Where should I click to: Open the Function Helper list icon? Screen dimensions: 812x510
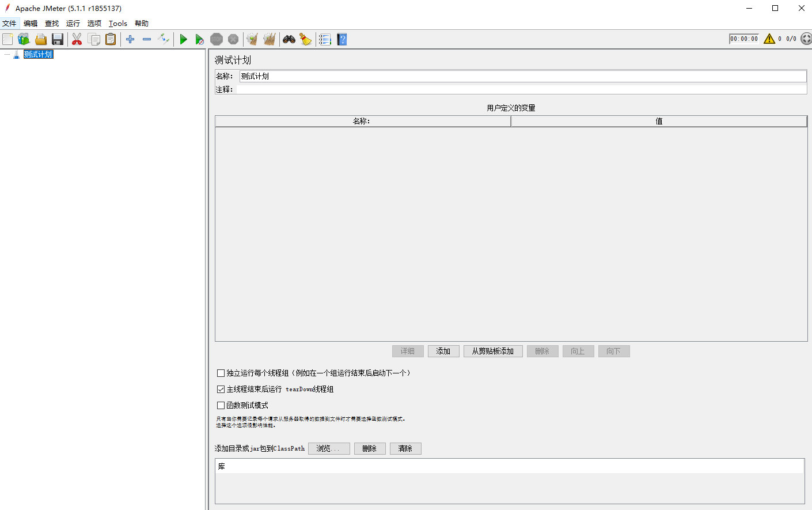point(325,39)
